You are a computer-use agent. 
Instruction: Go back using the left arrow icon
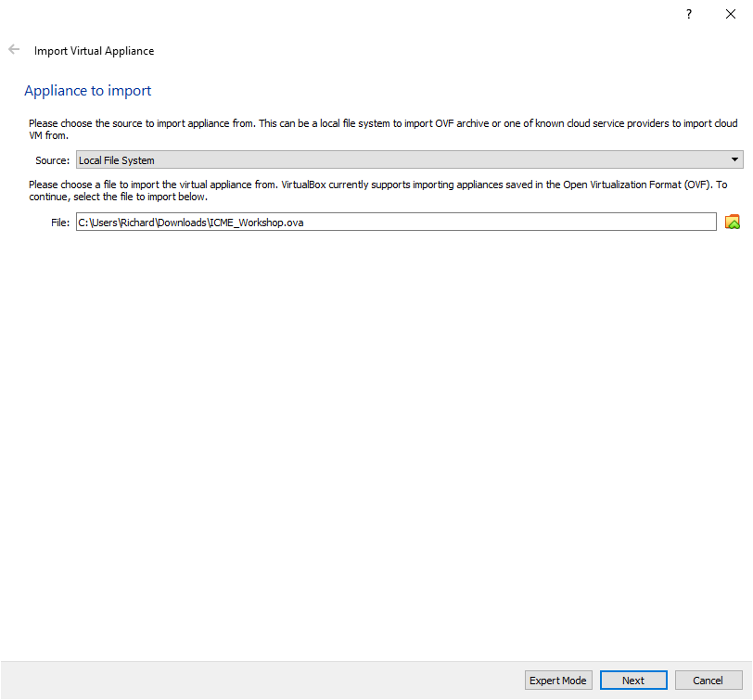14,49
